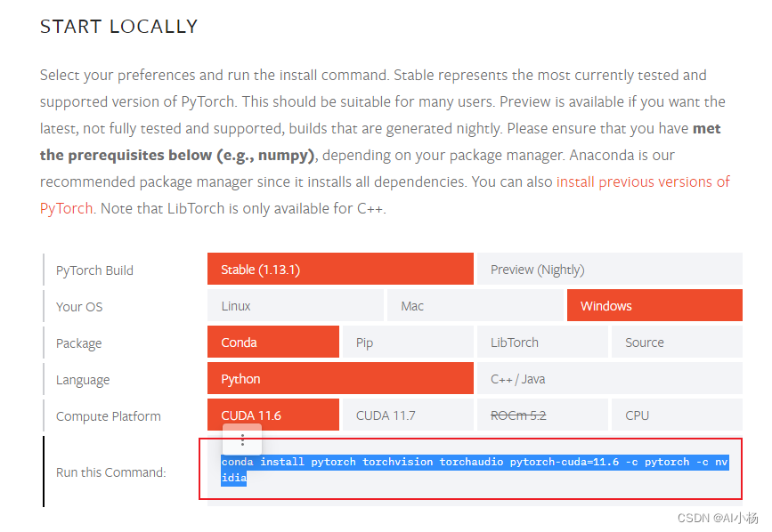Screen dimensions: 772x532
Task: Switch language to C++ / Java
Action: [610, 379]
